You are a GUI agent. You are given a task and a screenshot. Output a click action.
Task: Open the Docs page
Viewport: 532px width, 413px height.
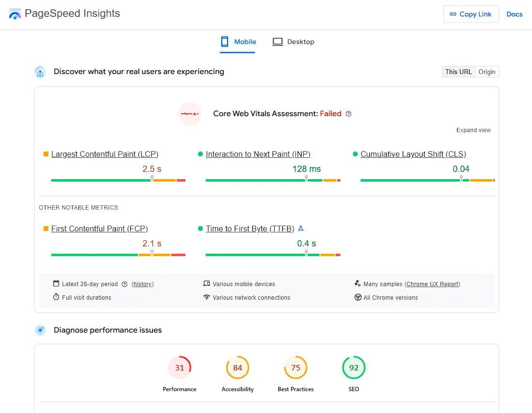tap(514, 14)
